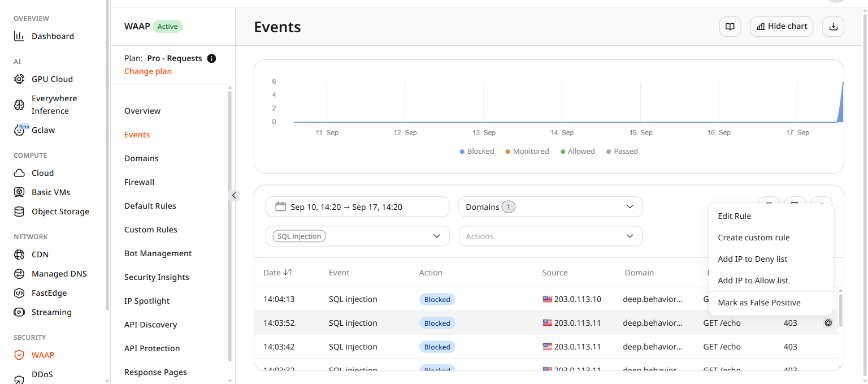Image resolution: width=868 pixels, height=384 pixels.
Task: Click the Streaming icon
Action: pyautogui.click(x=19, y=312)
